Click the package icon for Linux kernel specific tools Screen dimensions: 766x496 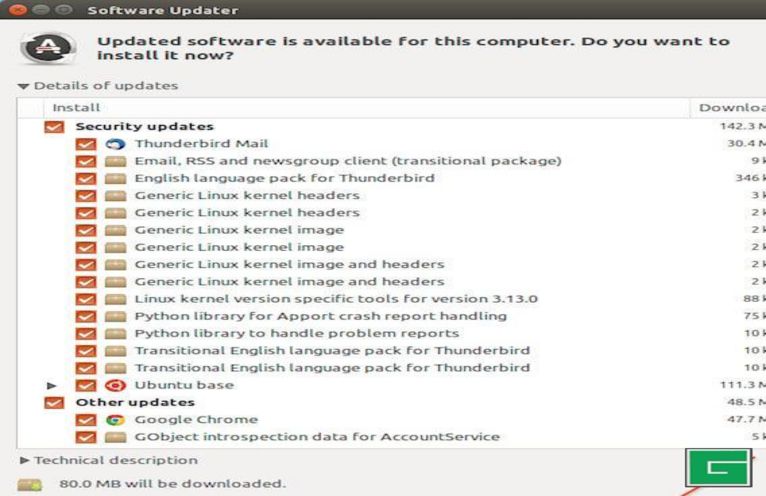click(x=115, y=299)
